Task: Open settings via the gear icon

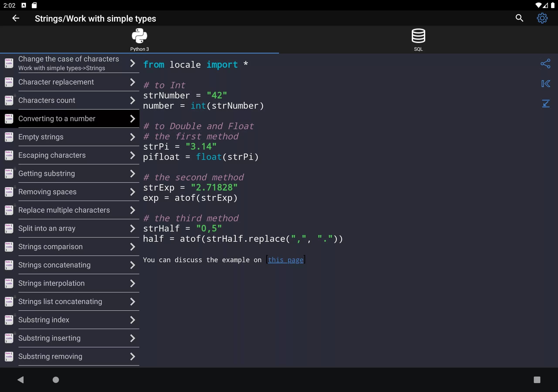Action: (x=542, y=18)
